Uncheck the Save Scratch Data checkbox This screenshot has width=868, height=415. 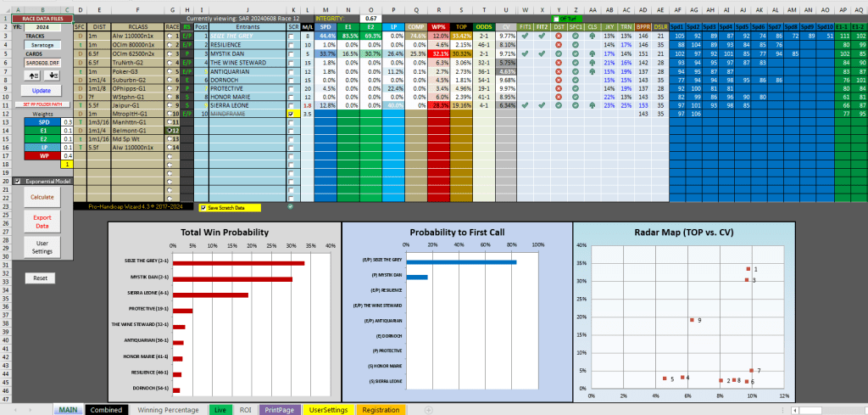(203, 206)
